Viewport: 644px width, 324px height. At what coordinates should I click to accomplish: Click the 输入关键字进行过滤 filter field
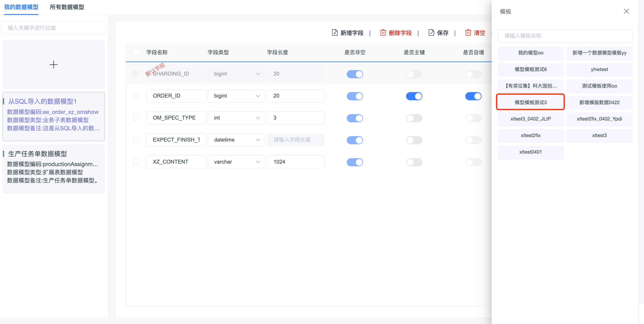point(54,28)
